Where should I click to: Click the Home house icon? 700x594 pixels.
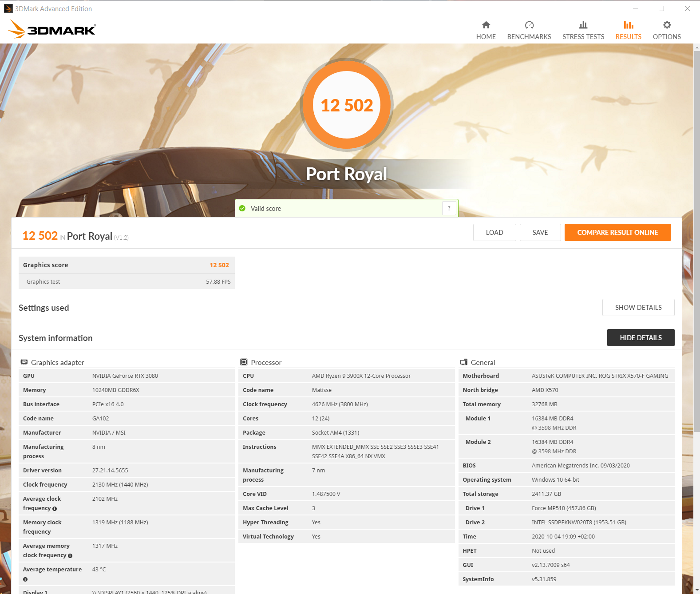486,25
